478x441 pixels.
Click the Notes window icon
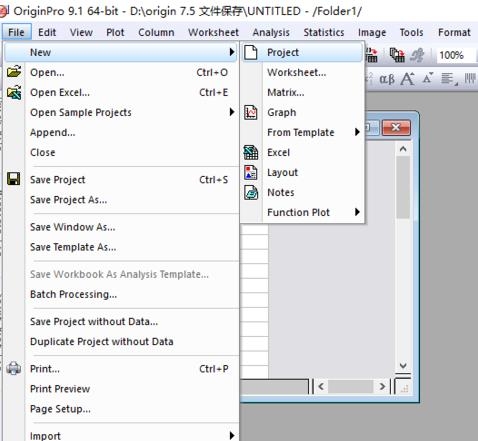pos(251,192)
